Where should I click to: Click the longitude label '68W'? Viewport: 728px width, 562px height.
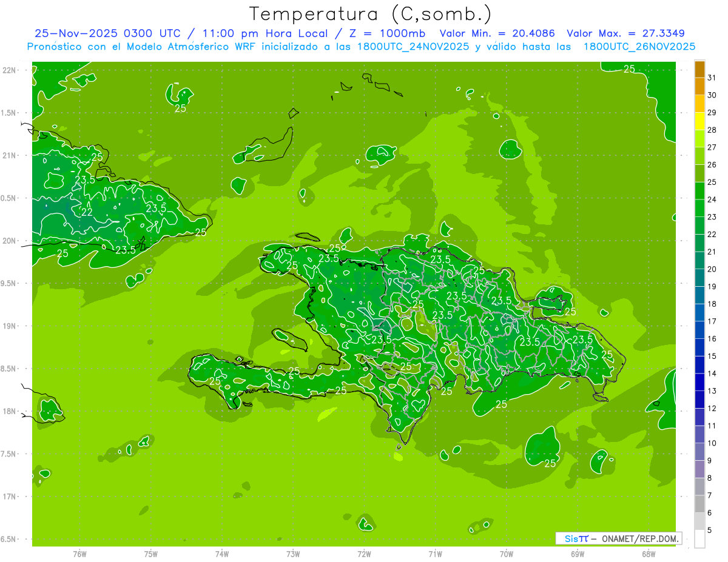tap(649, 554)
